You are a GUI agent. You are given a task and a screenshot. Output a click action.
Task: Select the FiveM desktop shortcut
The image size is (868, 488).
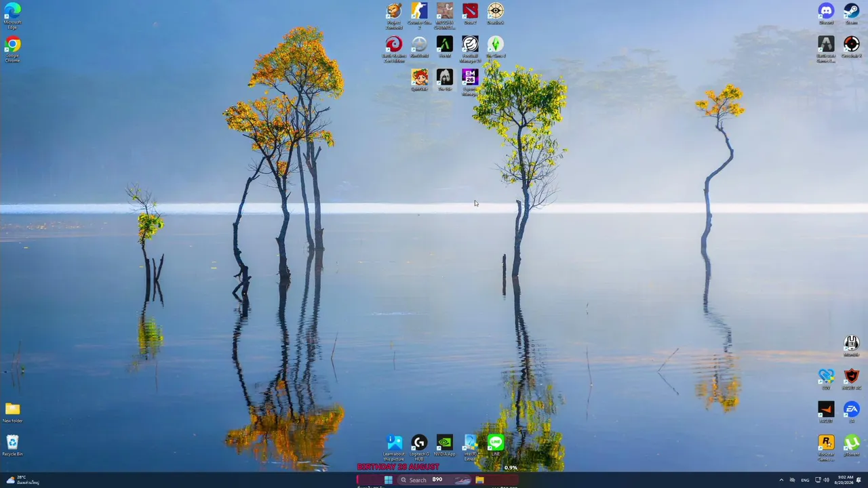444,47
